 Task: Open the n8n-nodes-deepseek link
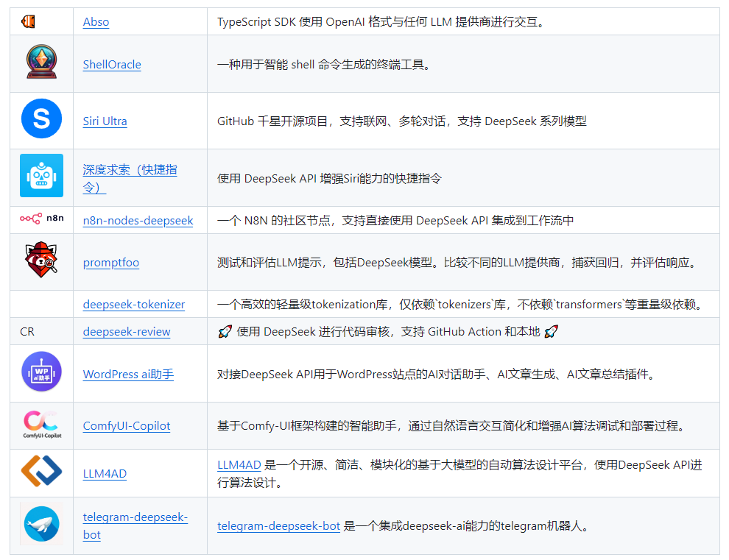138,221
